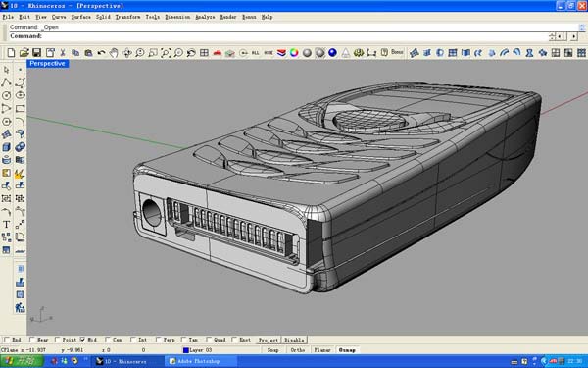Image resolution: width=588 pixels, height=368 pixels.
Task: Enable the End object snap
Action: 7,340
